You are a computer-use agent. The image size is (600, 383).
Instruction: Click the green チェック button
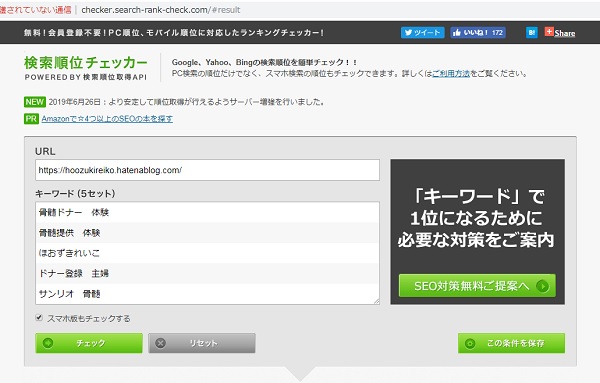tap(89, 343)
